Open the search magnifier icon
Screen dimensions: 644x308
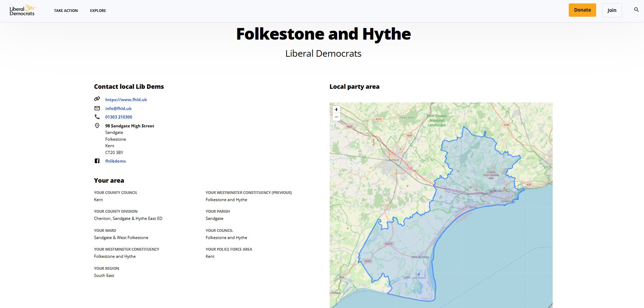click(x=636, y=10)
